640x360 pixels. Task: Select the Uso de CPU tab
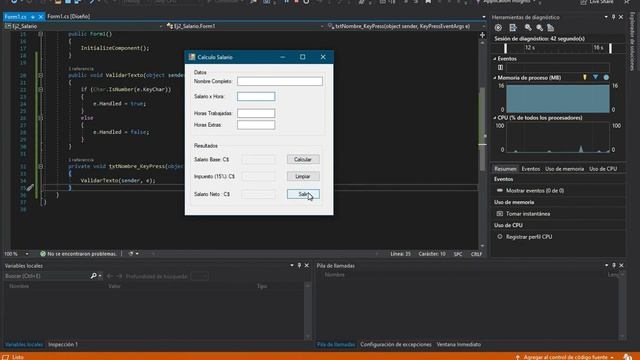click(603, 169)
